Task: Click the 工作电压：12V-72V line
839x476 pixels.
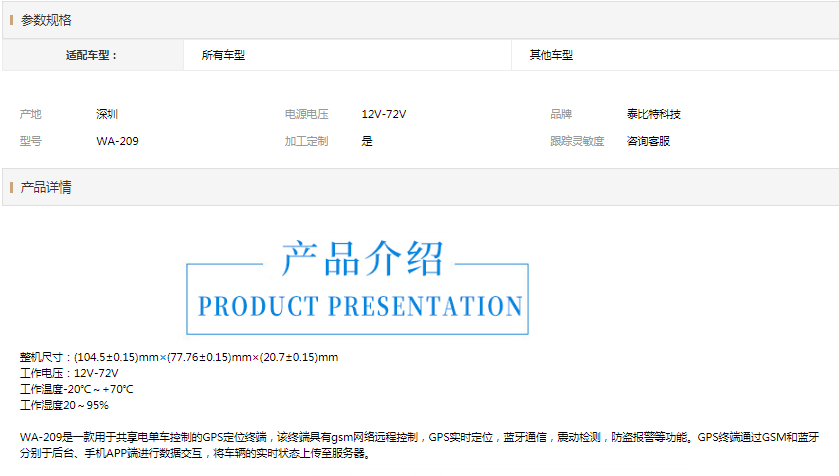Action: coord(69,373)
